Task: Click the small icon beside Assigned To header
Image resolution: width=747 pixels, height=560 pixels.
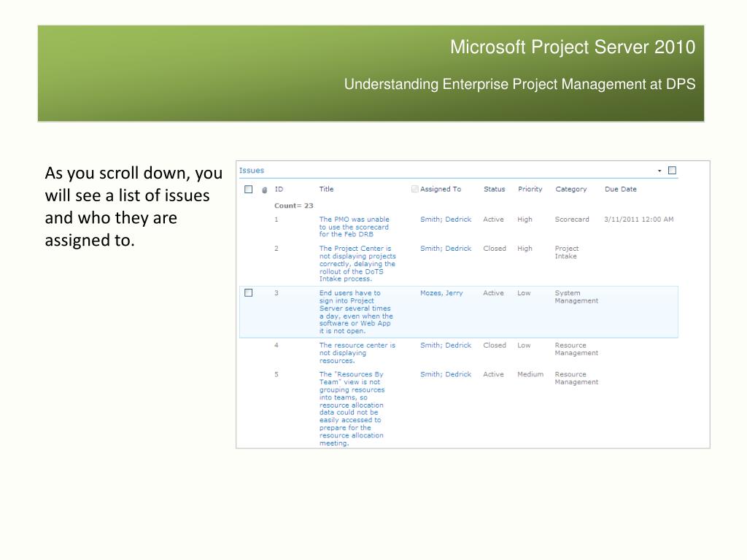Action: coord(415,189)
